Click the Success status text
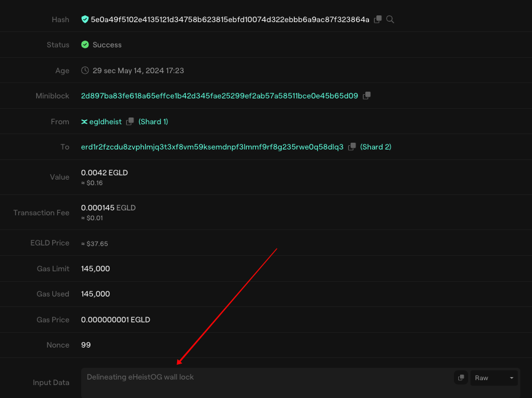This screenshot has height=398, width=532. coord(107,45)
